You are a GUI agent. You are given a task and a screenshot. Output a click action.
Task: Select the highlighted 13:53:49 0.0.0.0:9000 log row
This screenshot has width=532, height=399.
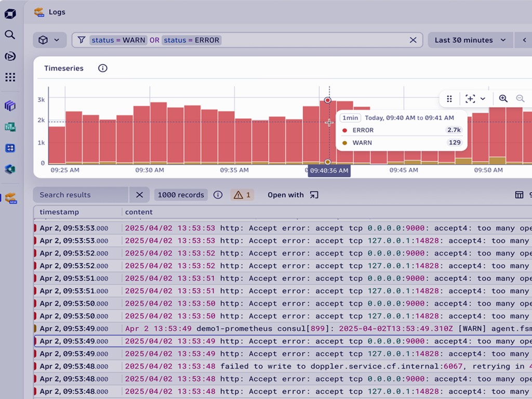click(x=283, y=341)
